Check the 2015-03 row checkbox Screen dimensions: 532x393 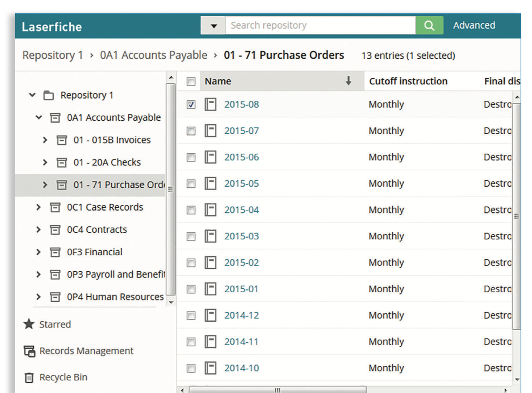(x=191, y=237)
